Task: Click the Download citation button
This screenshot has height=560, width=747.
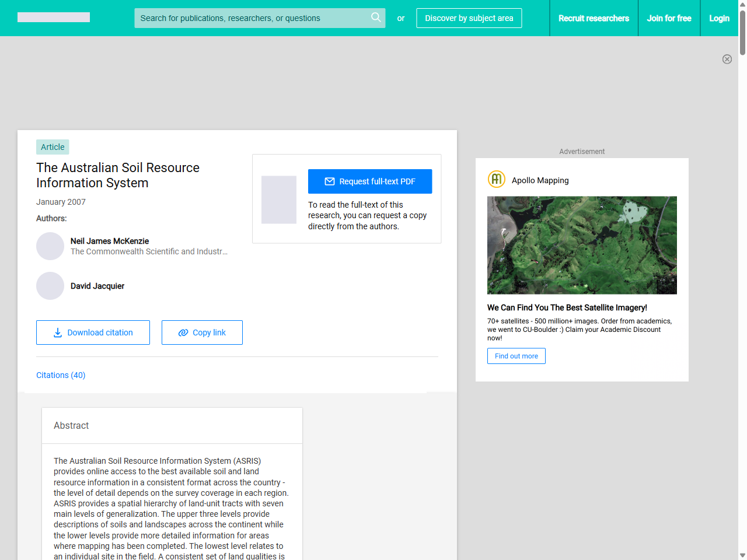Action: pyautogui.click(x=93, y=332)
